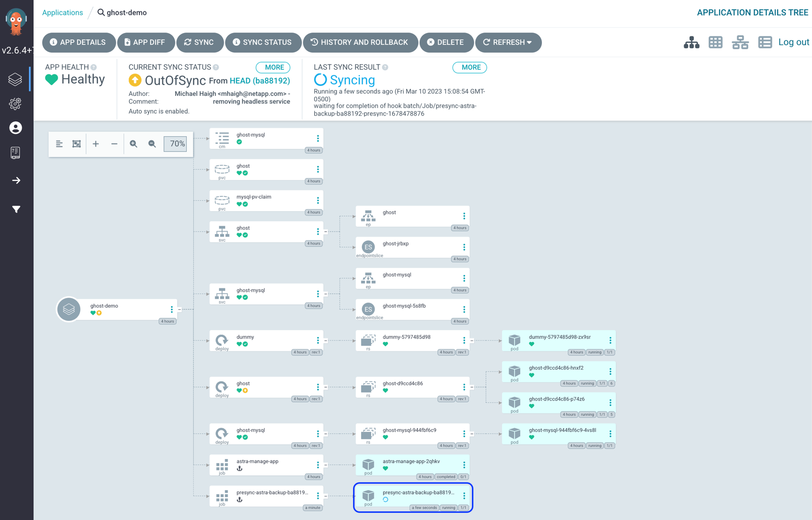Click the 70% zoom level field
The width and height of the screenshot is (812, 520).
[176, 144]
